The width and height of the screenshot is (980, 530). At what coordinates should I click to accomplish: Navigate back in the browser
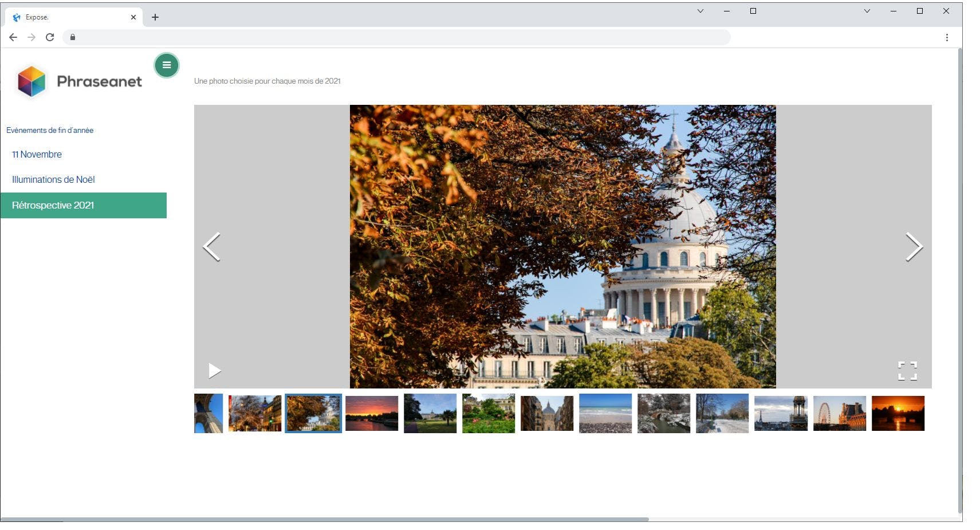13,37
